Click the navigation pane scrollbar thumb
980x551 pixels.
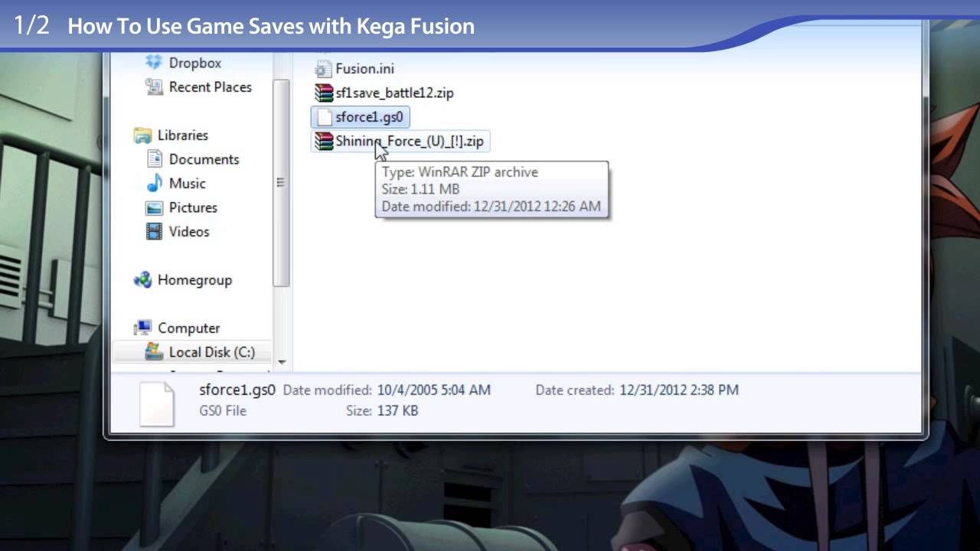[x=281, y=182]
